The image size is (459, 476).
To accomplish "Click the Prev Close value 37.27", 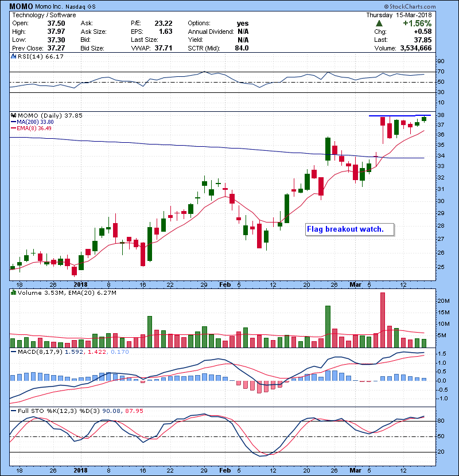I will click(56, 48).
